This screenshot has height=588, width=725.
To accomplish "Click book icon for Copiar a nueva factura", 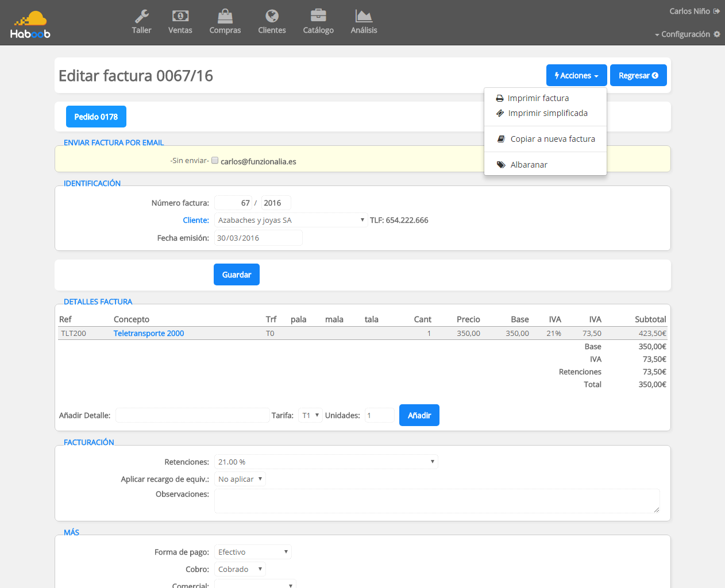I will click(x=502, y=139).
